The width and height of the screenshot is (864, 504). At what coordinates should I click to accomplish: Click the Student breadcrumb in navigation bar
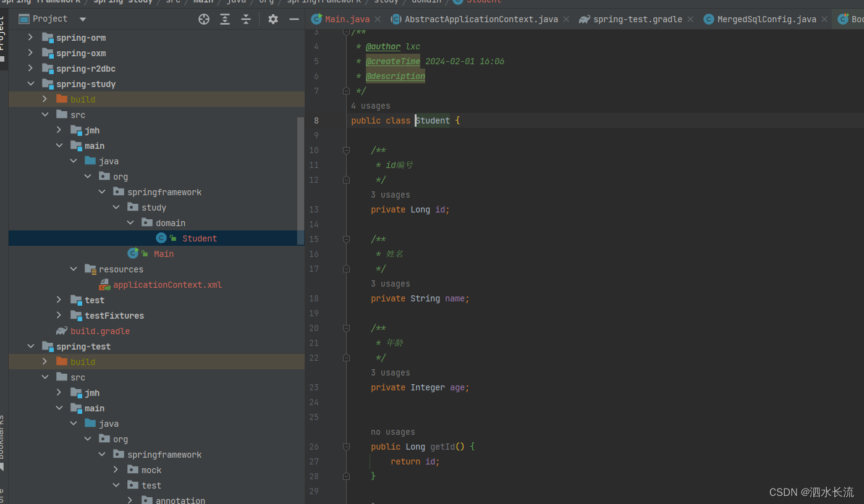478,2
